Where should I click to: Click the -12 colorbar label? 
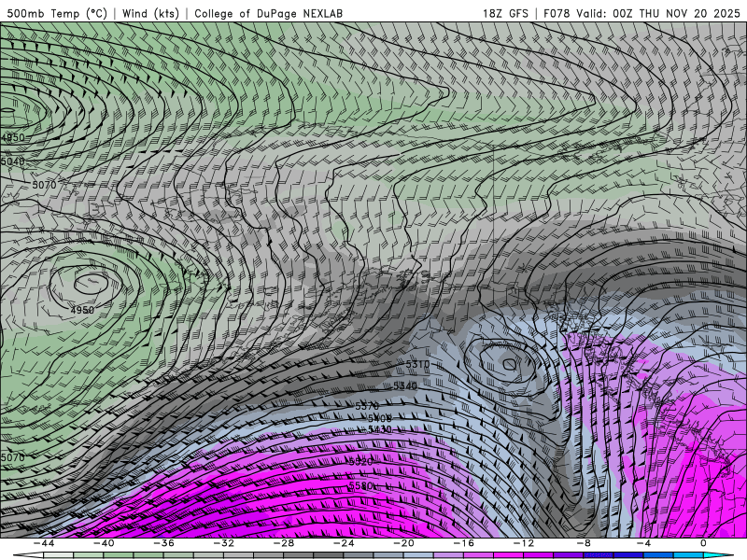click(x=524, y=543)
